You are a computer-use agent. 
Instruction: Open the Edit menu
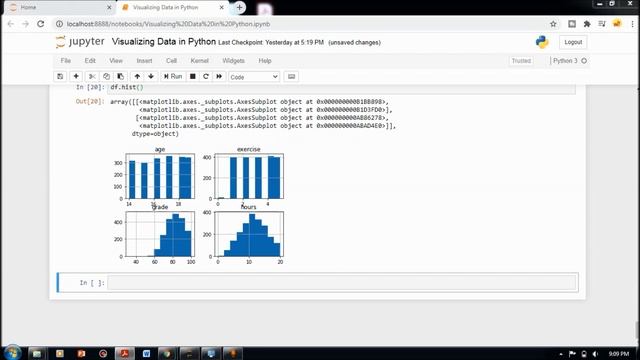pos(90,61)
